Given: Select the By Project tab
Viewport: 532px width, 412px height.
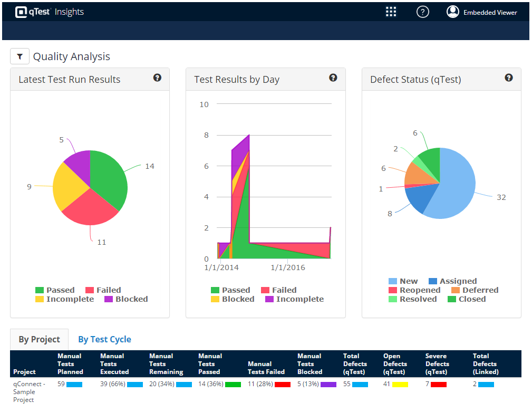Looking at the screenshot, I should (39, 339).
